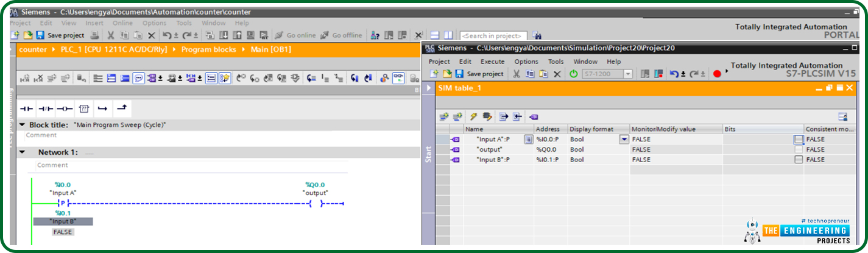Open the Display format dropdown for Input A
Viewport: 868px width, 253px height.
[623, 139]
